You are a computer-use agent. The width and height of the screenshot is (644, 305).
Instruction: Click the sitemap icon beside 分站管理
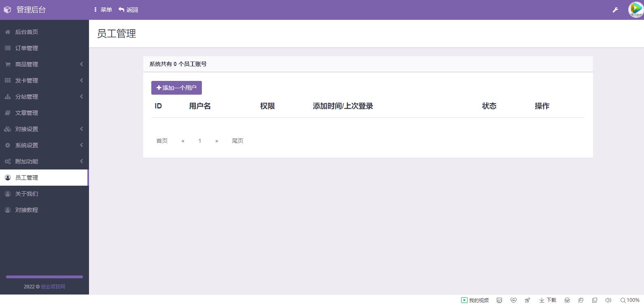[x=8, y=97]
